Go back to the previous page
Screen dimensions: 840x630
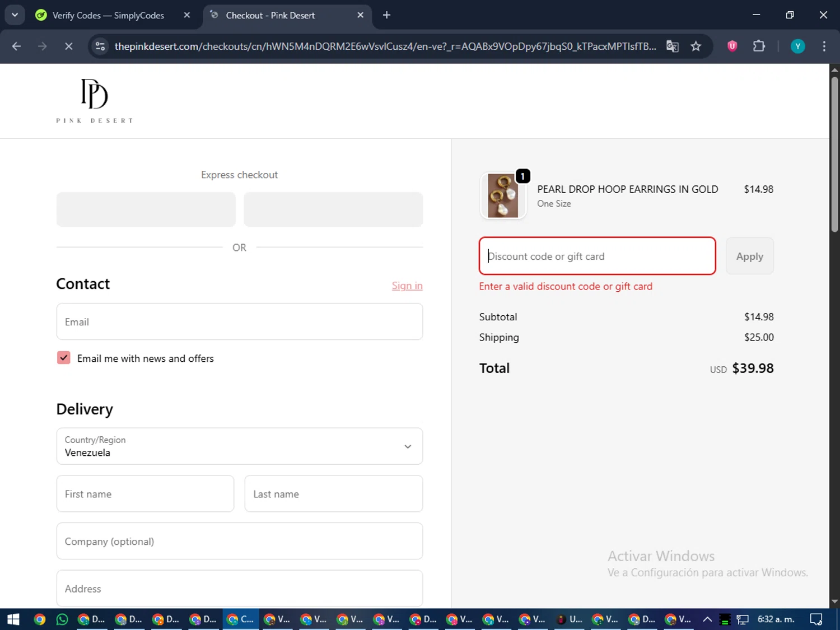[16, 46]
